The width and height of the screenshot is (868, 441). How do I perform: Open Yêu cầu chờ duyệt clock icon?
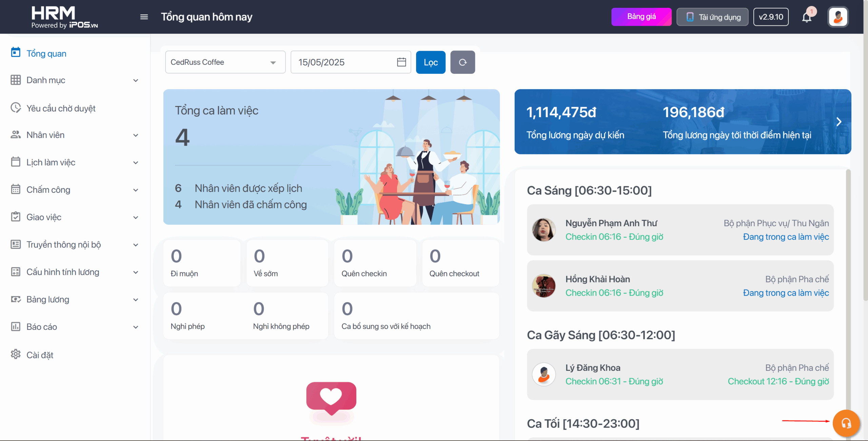(x=16, y=108)
